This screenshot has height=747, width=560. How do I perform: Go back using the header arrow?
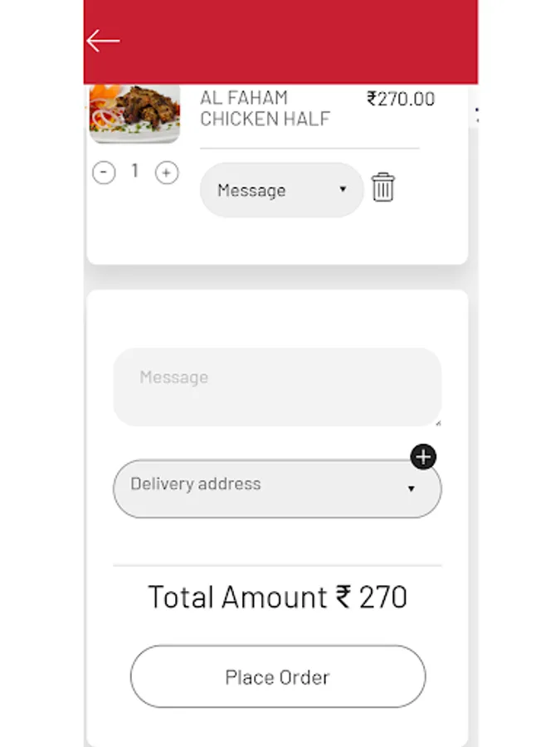103,41
